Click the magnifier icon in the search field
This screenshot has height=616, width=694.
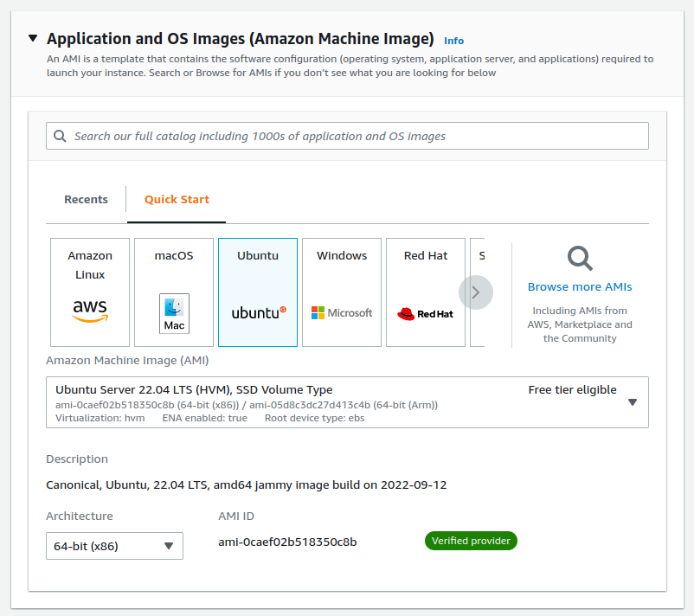click(60, 136)
